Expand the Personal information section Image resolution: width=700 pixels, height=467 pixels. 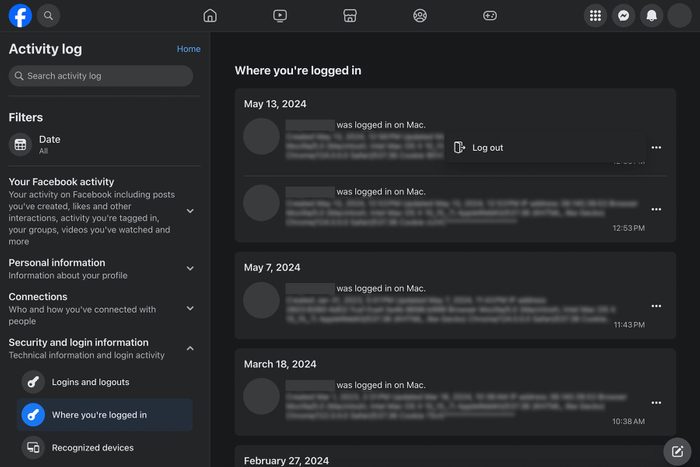pos(190,268)
